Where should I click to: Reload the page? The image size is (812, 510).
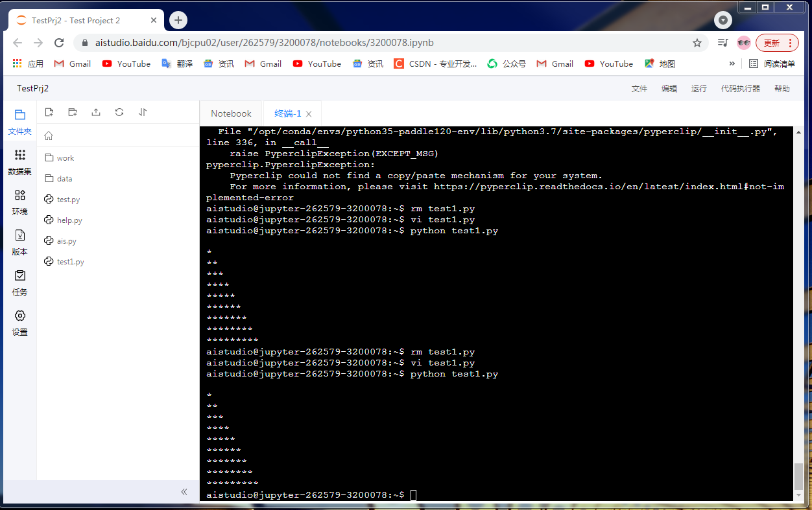(59, 43)
